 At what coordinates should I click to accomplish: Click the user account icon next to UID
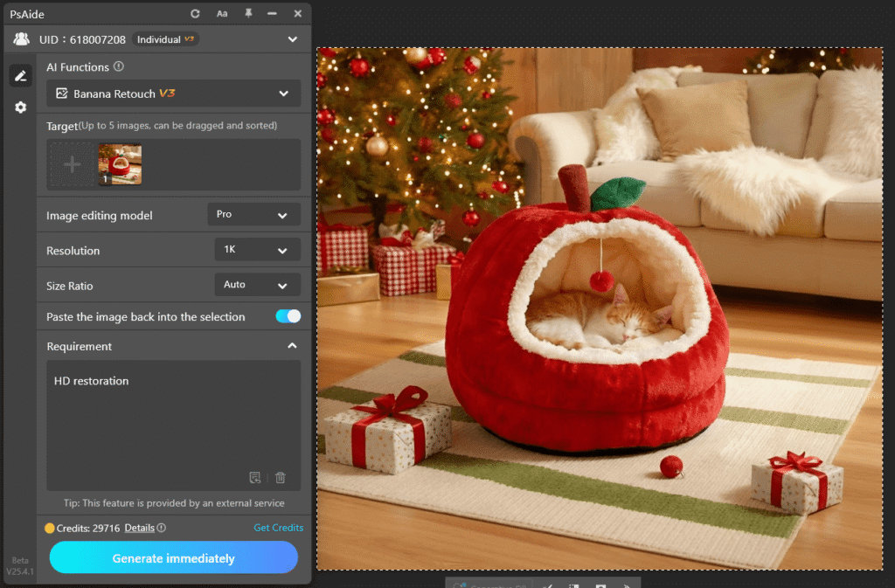(x=20, y=38)
